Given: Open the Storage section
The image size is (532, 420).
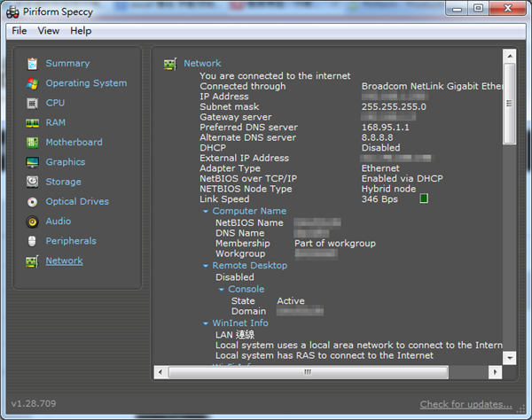Looking at the screenshot, I should tap(64, 182).
